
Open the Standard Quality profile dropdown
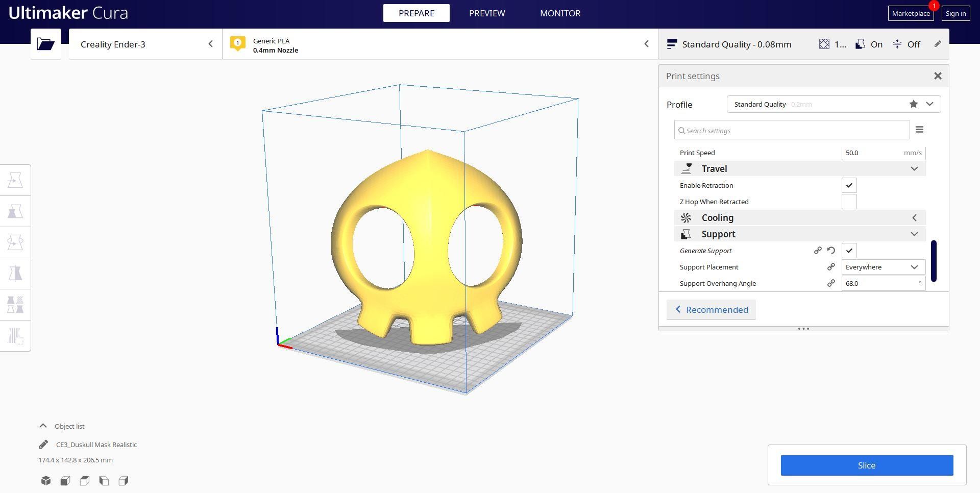[834, 104]
